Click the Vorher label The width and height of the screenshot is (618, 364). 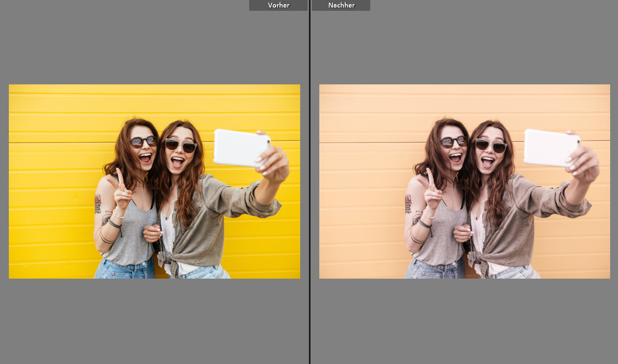[x=278, y=5]
